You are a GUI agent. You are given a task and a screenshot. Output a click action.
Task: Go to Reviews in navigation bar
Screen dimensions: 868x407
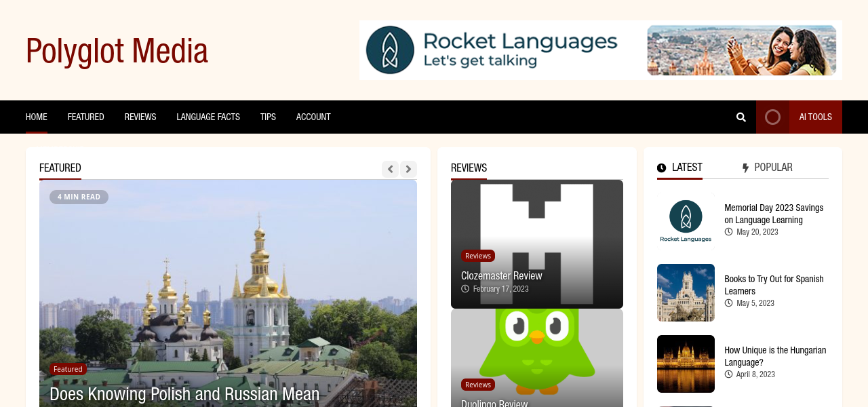coord(140,117)
